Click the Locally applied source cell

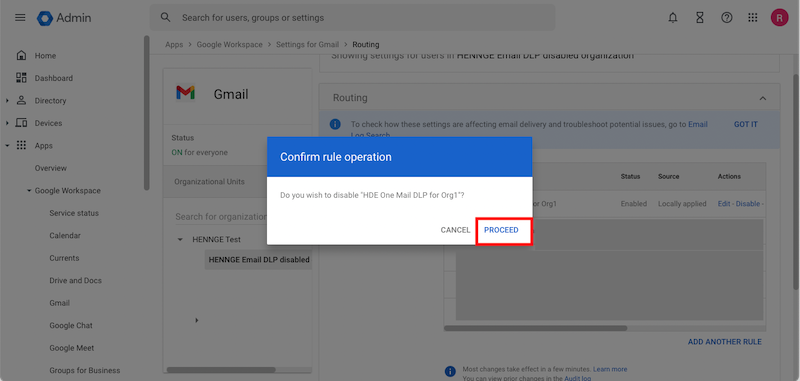682,204
